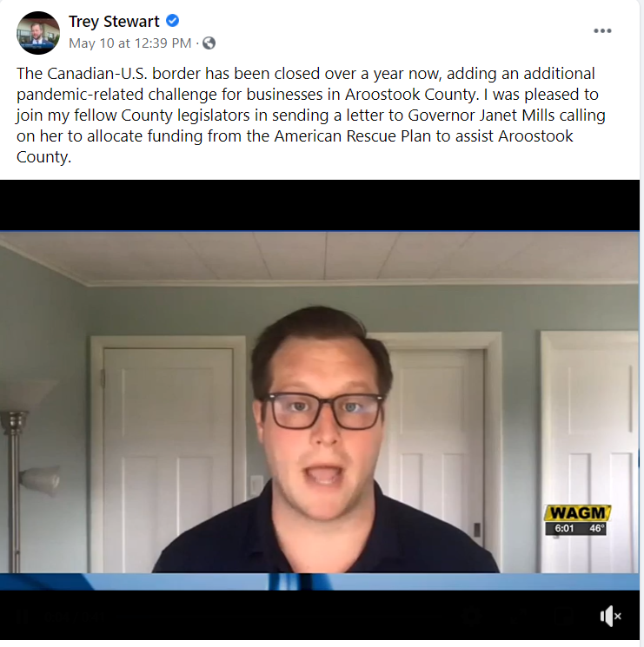The height and width of the screenshot is (647, 644).
Task: Click the blue verified badge
Action: [x=173, y=21]
